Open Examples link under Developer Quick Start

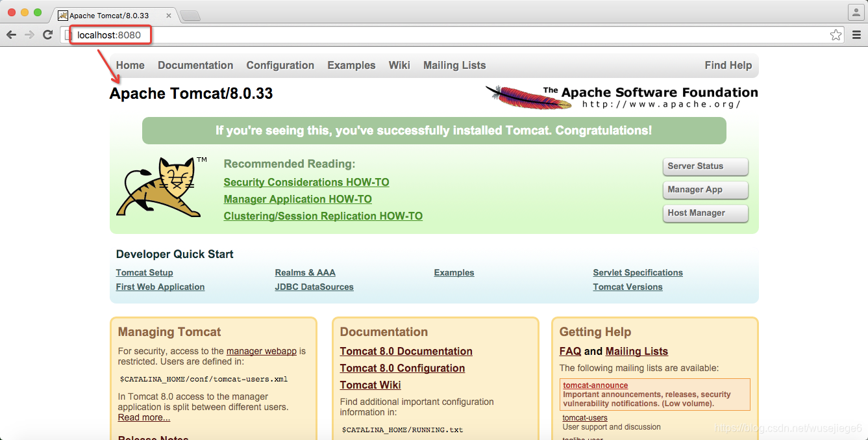tap(454, 273)
